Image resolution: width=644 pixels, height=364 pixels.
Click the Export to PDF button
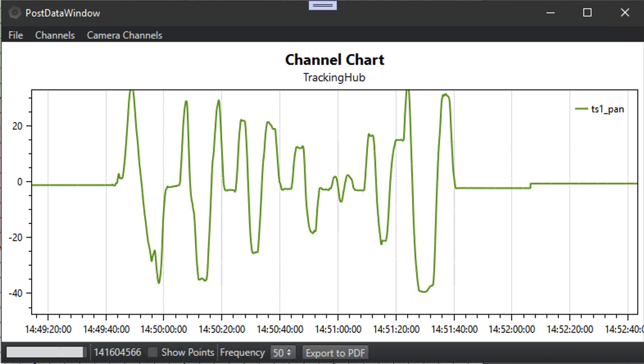[x=335, y=353]
